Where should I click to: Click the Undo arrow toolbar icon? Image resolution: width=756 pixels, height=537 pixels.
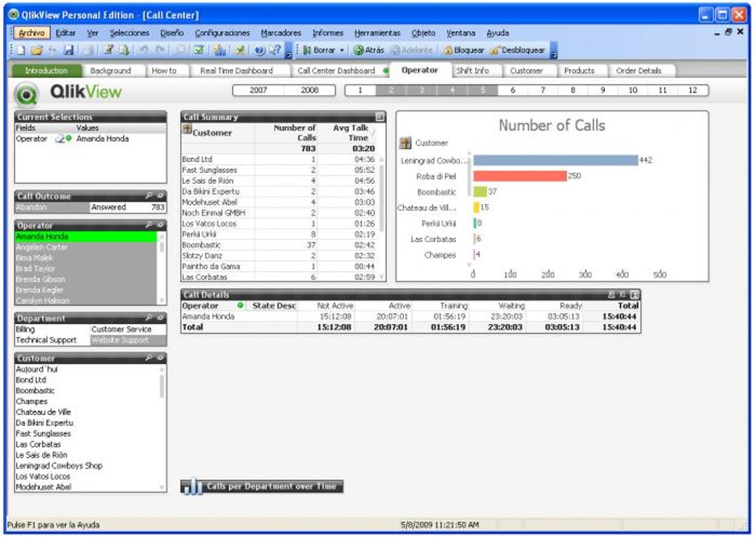click(x=144, y=50)
